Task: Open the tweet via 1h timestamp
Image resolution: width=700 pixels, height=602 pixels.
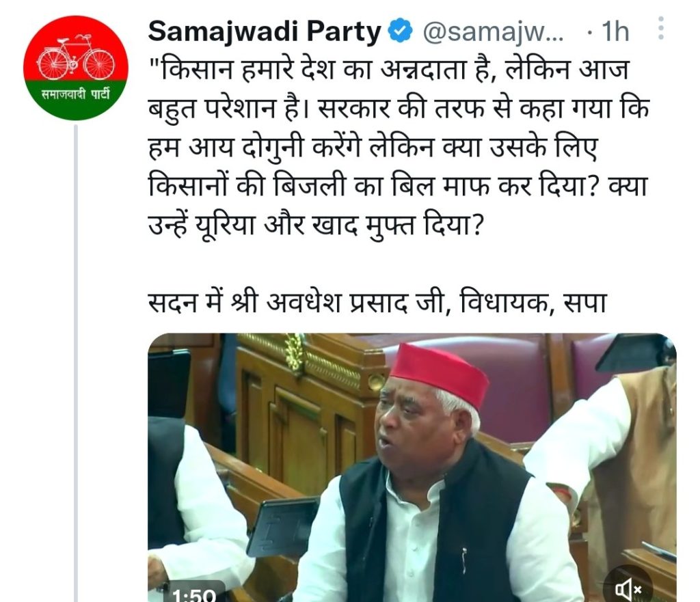Action: click(x=615, y=31)
